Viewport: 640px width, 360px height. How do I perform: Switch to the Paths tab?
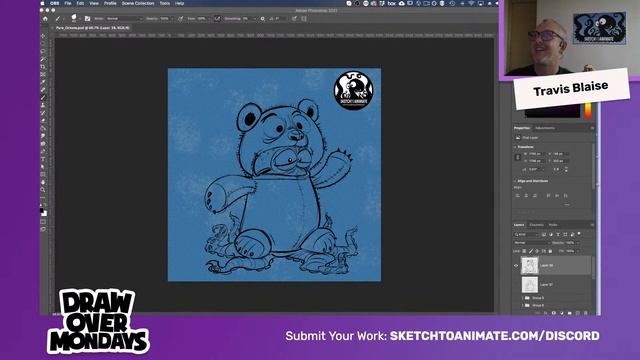coord(553,225)
